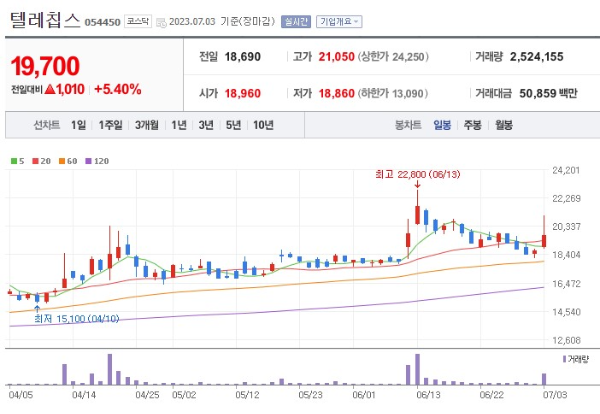Click the 04/05 date axis label
600x414 pixels.
[21, 395]
